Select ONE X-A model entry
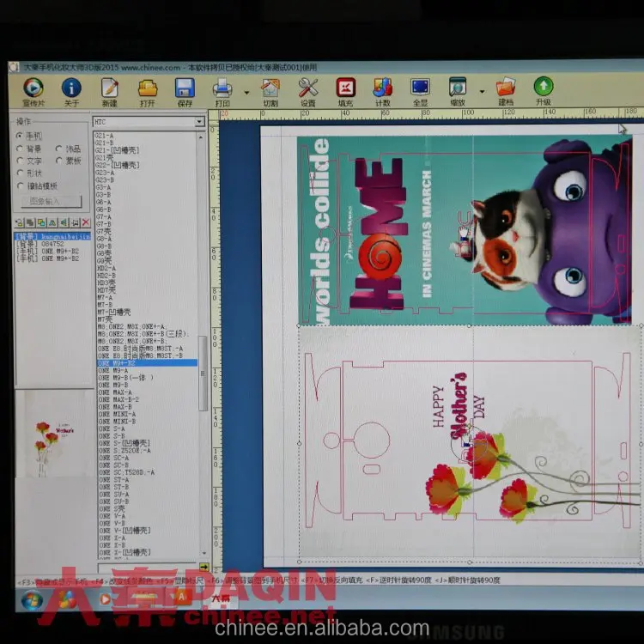 click(x=112, y=538)
